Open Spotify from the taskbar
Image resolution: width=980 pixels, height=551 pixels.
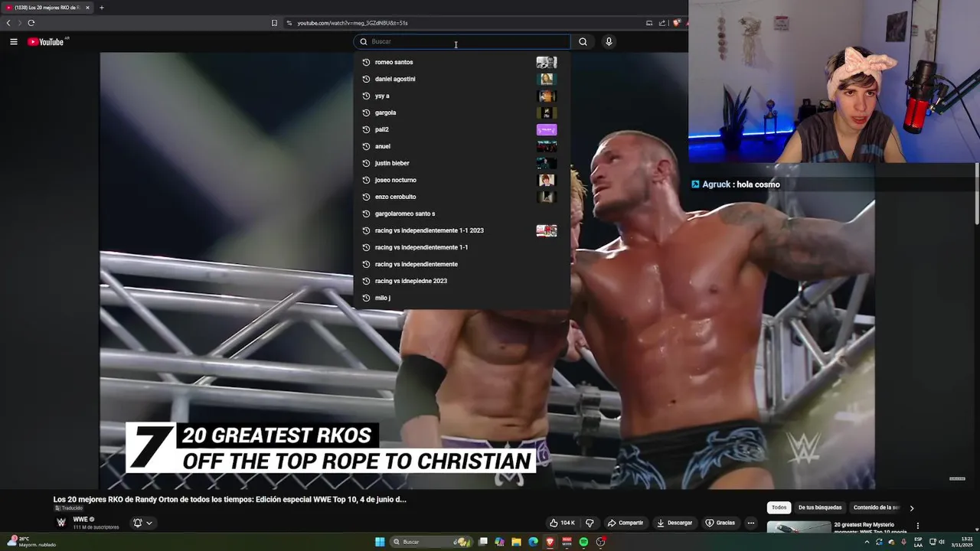point(583,542)
